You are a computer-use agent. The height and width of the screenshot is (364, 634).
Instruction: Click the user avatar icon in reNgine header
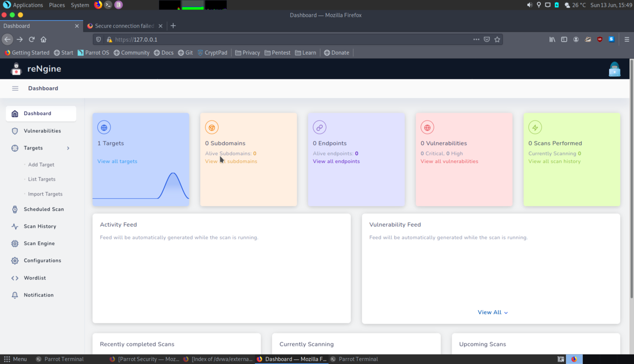(x=614, y=69)
